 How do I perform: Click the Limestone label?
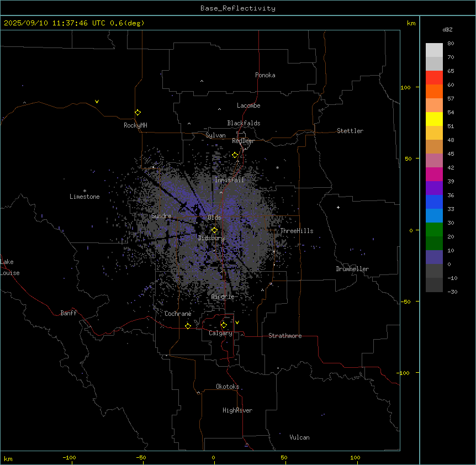(84, 197)
